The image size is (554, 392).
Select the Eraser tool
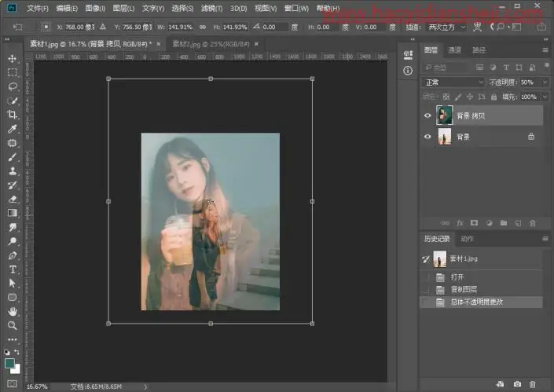tap(13, 200)
